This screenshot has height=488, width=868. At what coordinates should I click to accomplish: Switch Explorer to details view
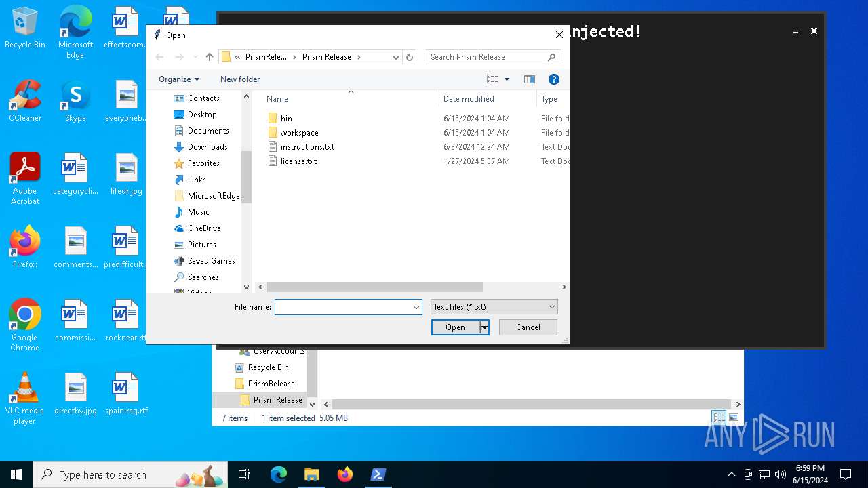click(719, 418)
